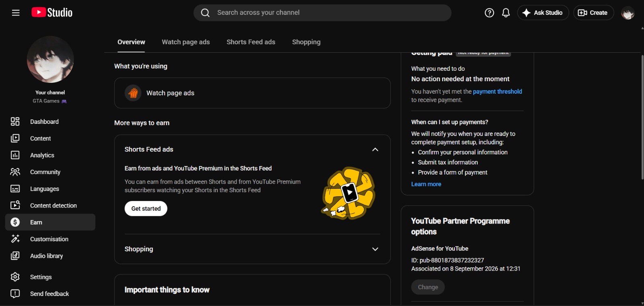
Task: Open Languages in sidebar
Action: pyautogui.click(x=50, y=189)
